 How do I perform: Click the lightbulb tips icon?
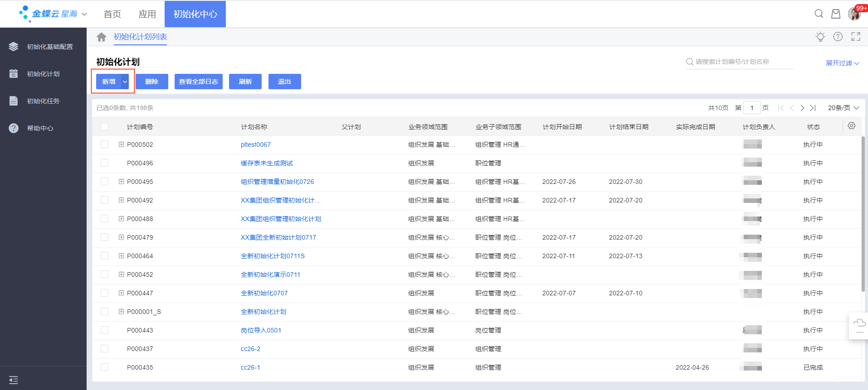pyautogui.click(x=820, y=37)
